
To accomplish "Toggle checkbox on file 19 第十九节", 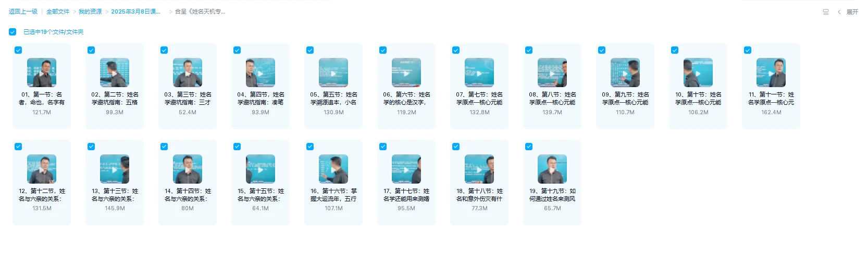I will [529, 147].
